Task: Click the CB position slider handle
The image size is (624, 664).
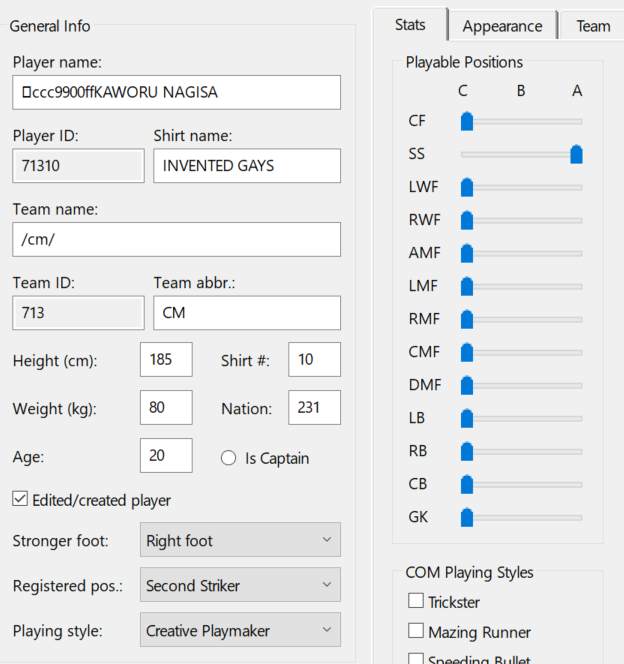Action: pyautogui.click(x=467, y=484)
